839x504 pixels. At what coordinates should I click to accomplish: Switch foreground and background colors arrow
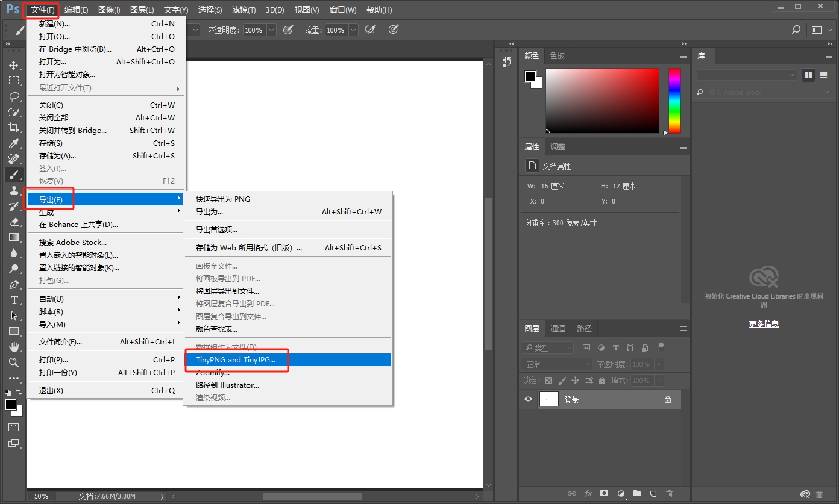pos(19,393)
